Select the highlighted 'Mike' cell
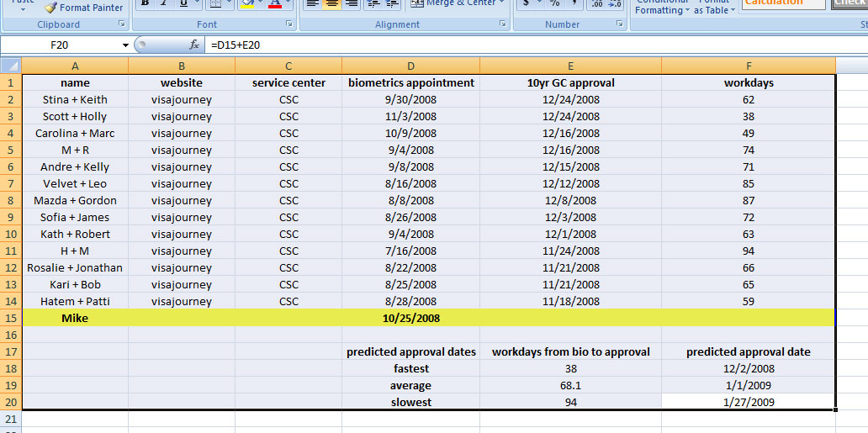The height and width of the screenshot is (433, 868). pos(76,318)
